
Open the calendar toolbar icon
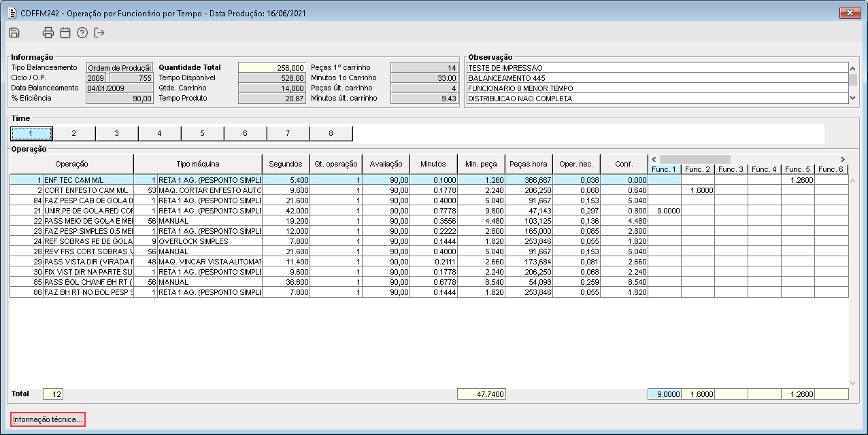(65, 33)
